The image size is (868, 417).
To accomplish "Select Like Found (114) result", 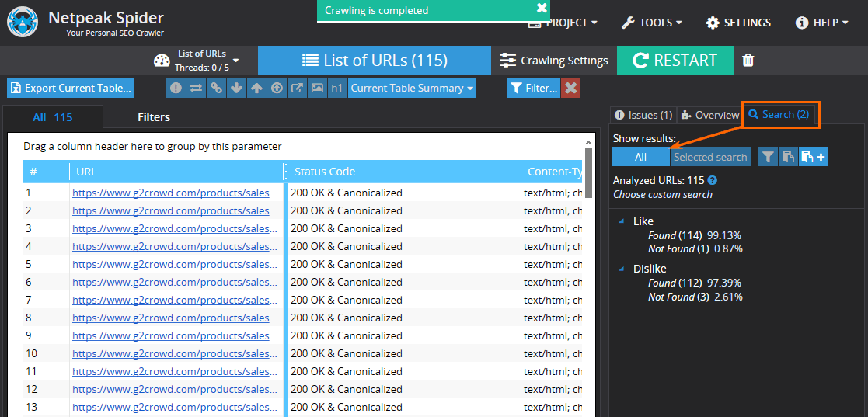I will coord(695,235).
